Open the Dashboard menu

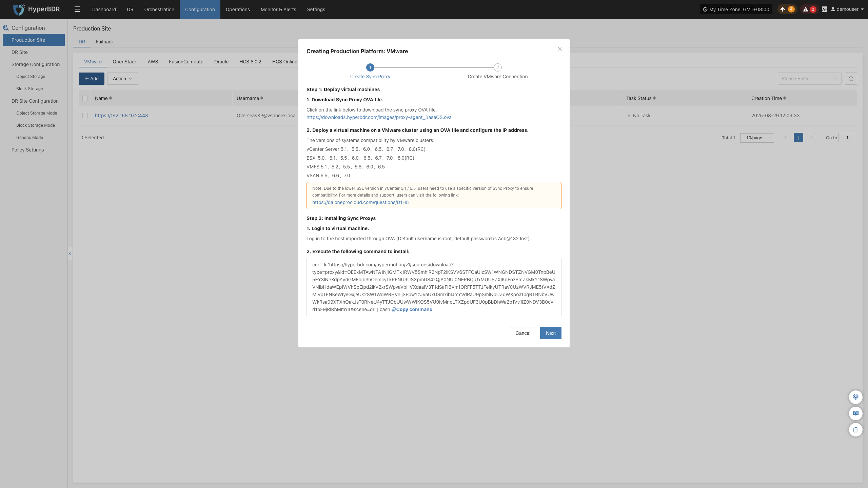coord(104,9)
